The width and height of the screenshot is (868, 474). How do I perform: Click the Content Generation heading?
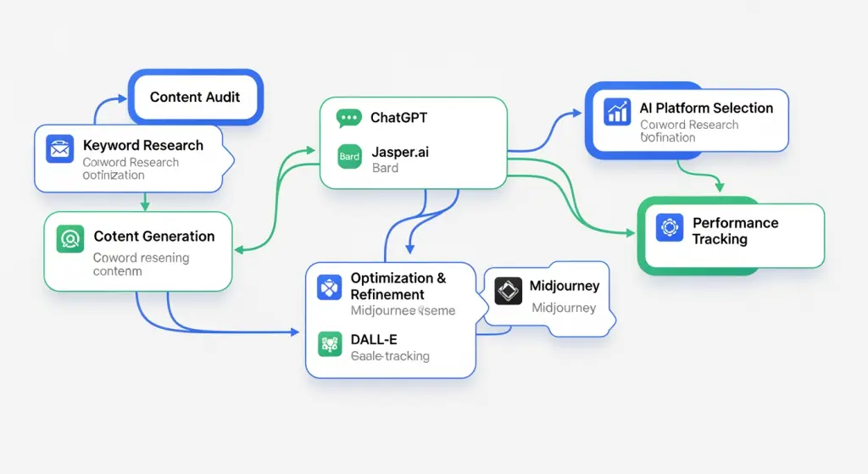pyautogui.click(x=153, y=237)
